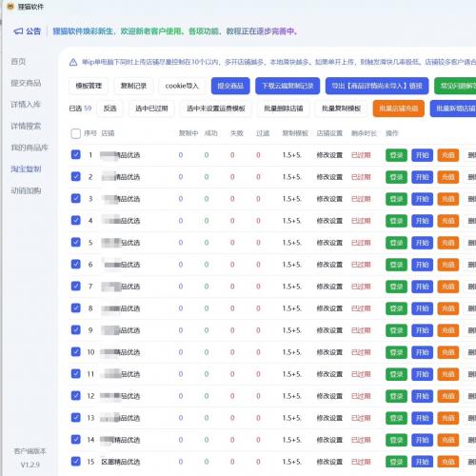Click the 反选 button
The image size is (476, 476).
[x=109, y=109]
